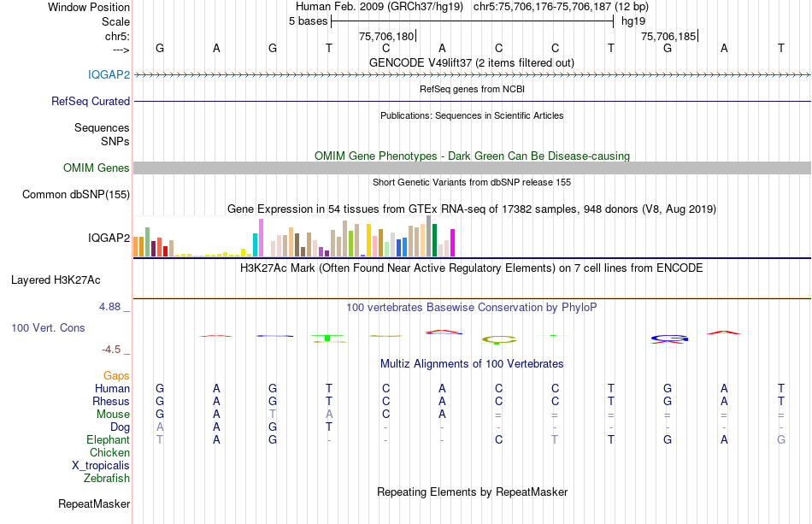Click the 75,706,185 position marker

pos(669,36)
